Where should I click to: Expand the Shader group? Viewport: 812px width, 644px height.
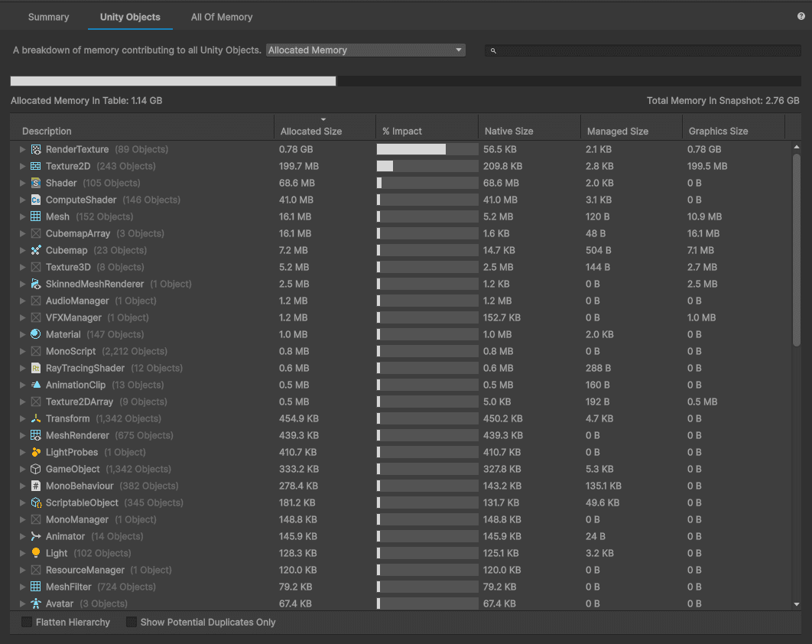click(22, 183)
